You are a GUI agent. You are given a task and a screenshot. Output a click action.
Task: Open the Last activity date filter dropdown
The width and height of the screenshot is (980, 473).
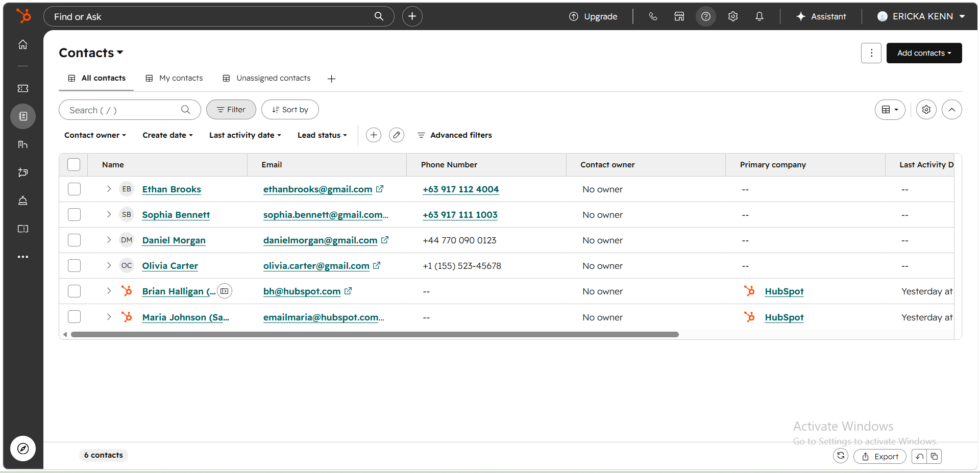coord(245,135)
